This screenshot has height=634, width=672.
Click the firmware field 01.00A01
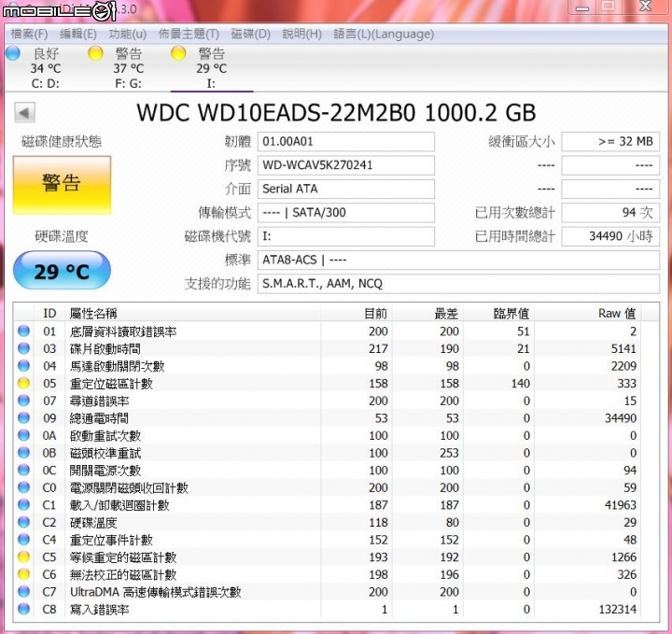346,142
